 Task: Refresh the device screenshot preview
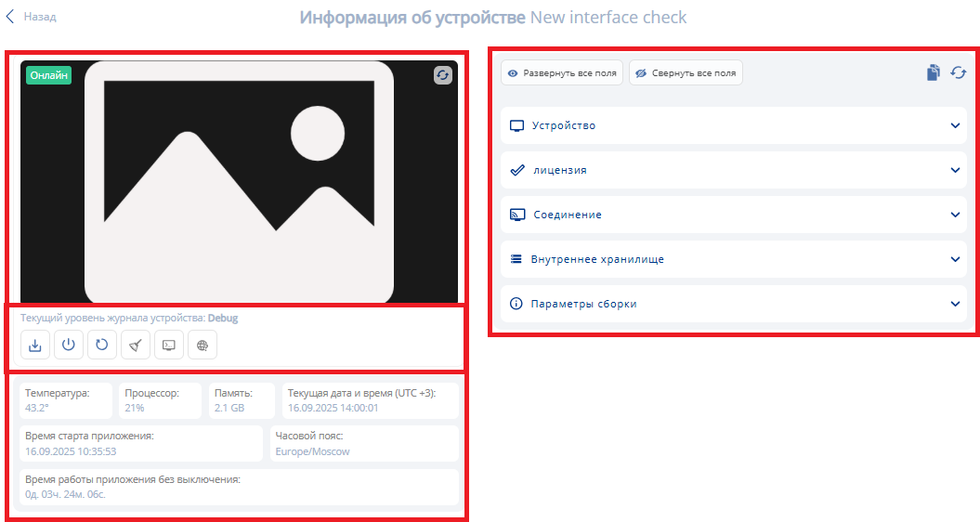coord(443,76)
